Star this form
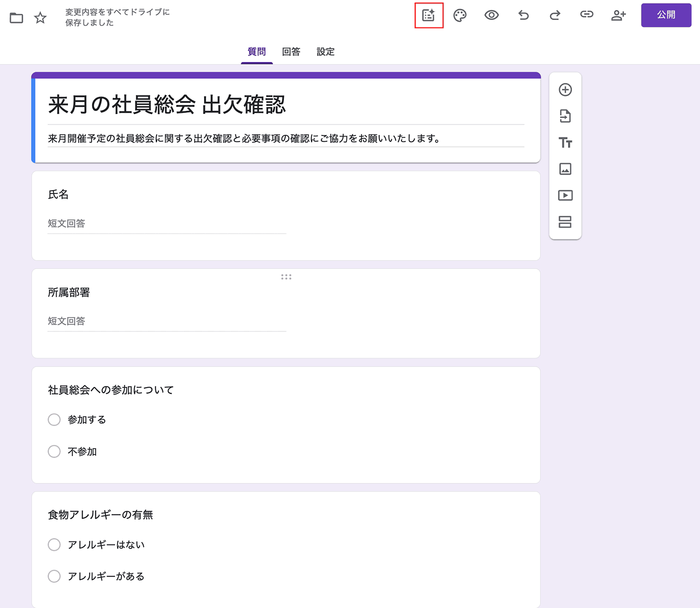The image size is (700, 608). pos(40,18)
